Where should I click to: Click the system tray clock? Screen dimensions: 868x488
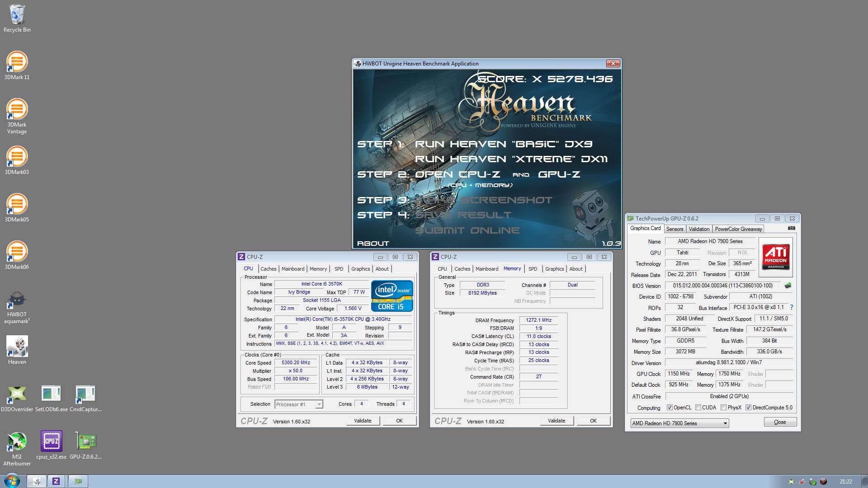coord(845,482)
